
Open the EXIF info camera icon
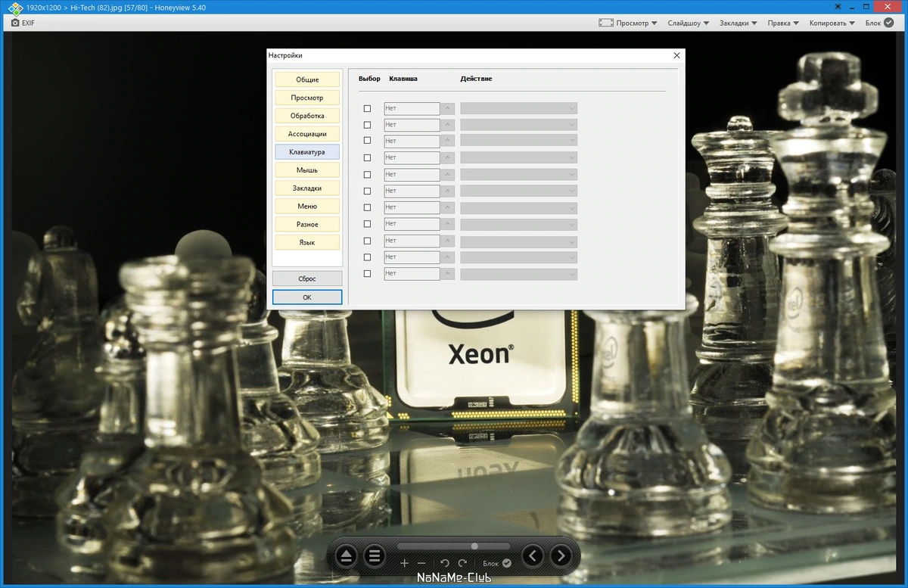tap(15, 23)
